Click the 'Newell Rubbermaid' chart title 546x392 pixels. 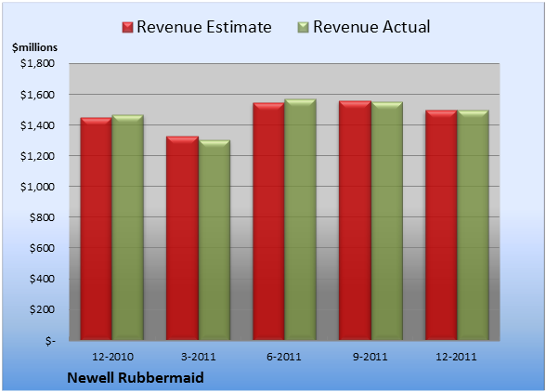click(136, 377)
